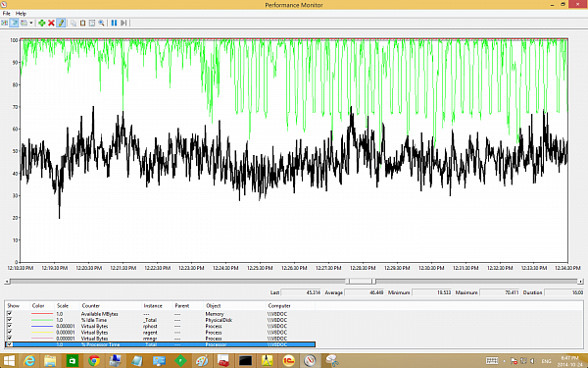Click the Zoom magnifier toolbar icon
The height and width of the screenshot is (368, 588).
click(101, 23)
